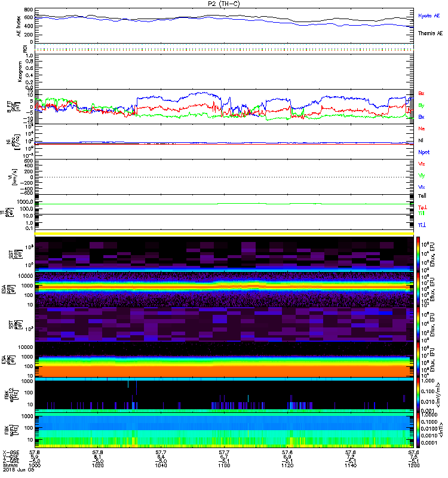Select the blue Npot legend label

424,152
